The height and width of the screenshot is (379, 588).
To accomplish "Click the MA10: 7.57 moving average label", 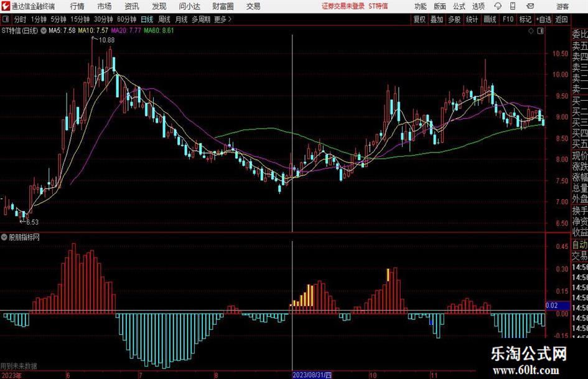I will [93, 30].
